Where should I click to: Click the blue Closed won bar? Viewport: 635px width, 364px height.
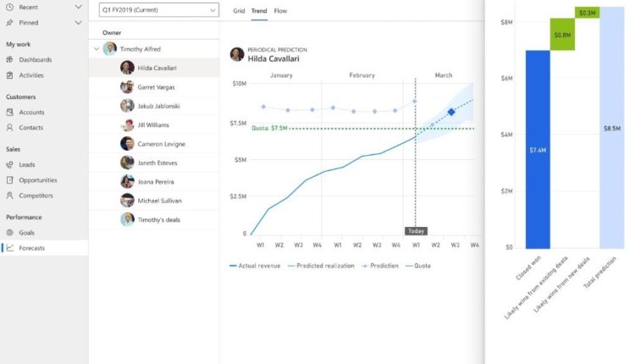coord(536,149)
